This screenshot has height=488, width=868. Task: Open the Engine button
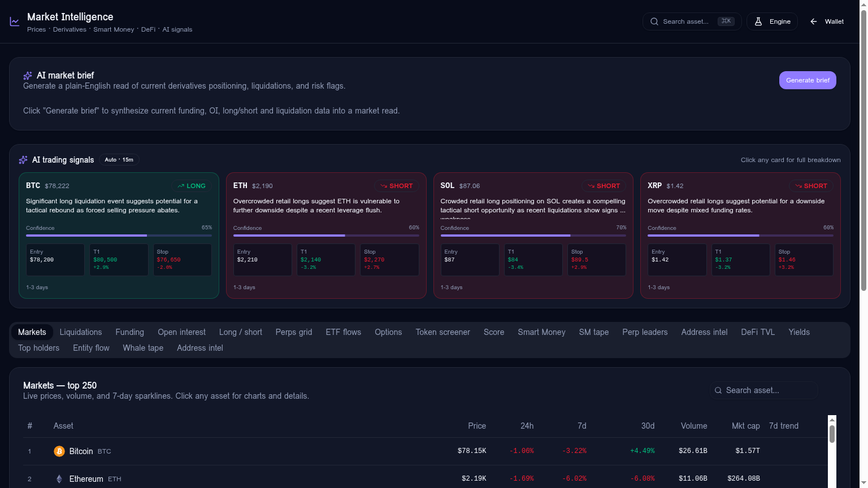click(772, 21)
